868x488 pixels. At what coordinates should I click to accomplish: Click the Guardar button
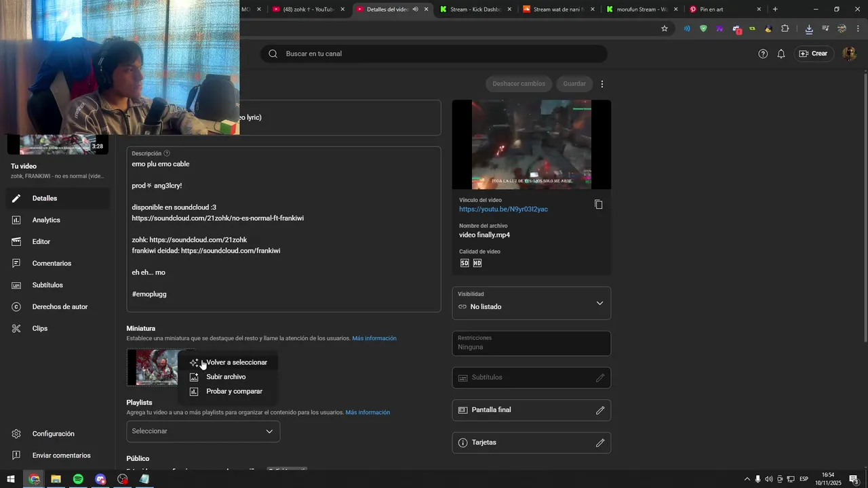click(x=574, y=84)
